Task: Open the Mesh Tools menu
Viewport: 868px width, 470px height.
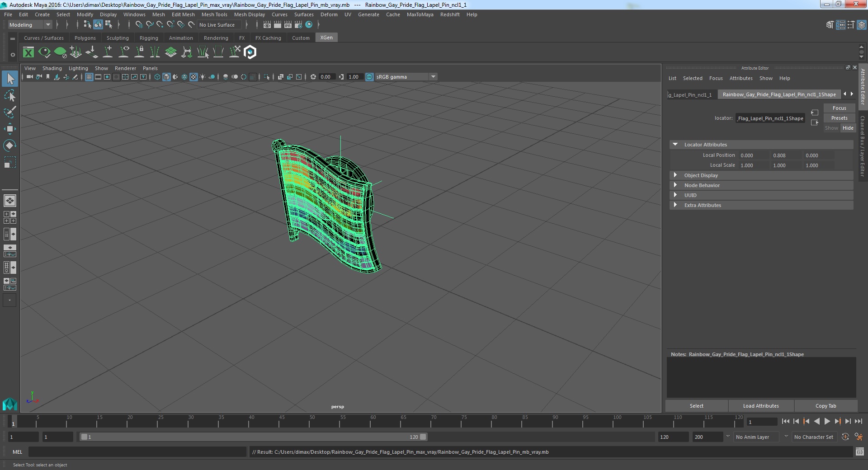Action: pyautogui.click(x=214, y=14)
